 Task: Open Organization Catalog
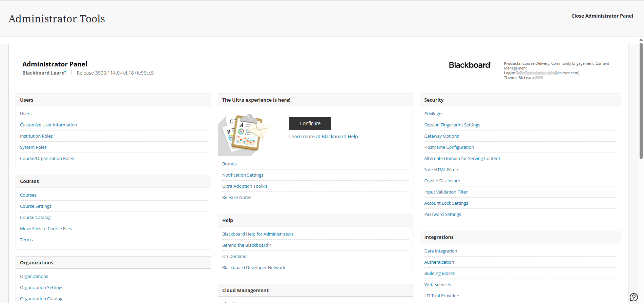click(x=41, y=299)
